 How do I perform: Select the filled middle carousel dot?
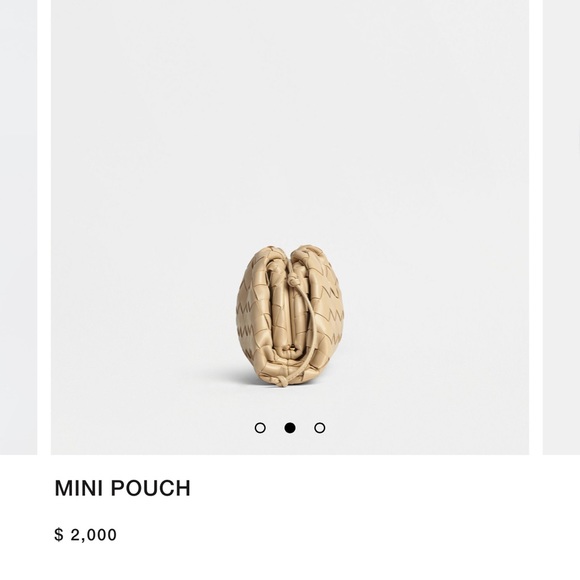click(290, 428)
